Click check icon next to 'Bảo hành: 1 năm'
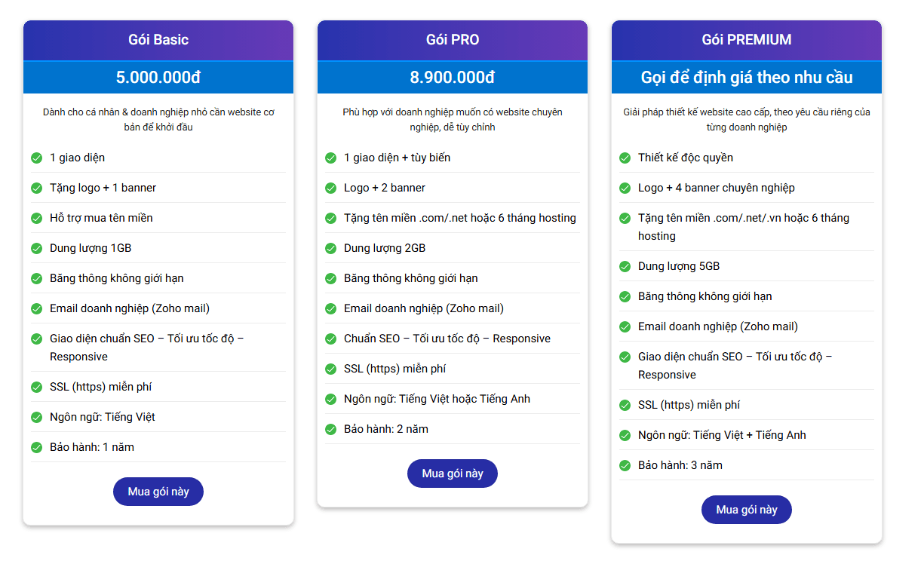This screenshot has height=567, width=924. (36, 447)
